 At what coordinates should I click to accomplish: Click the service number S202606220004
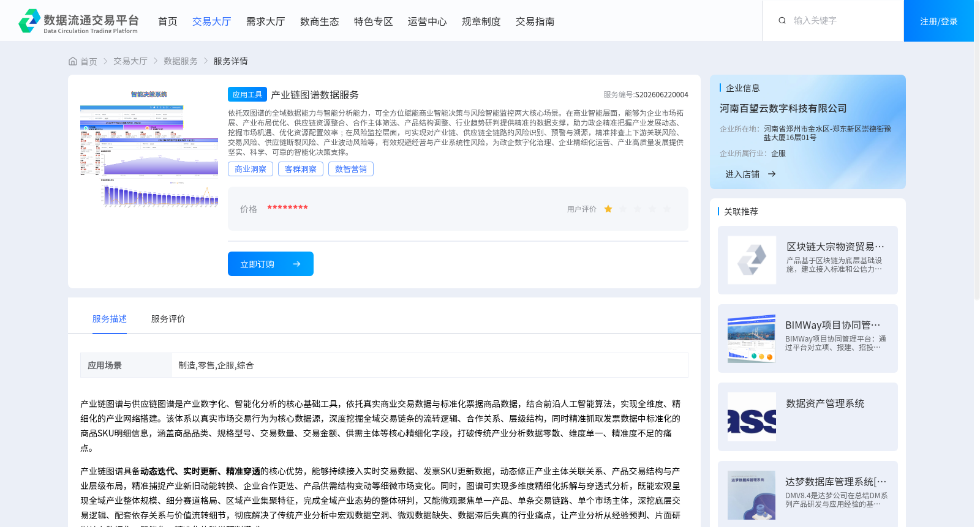[661, 95]
